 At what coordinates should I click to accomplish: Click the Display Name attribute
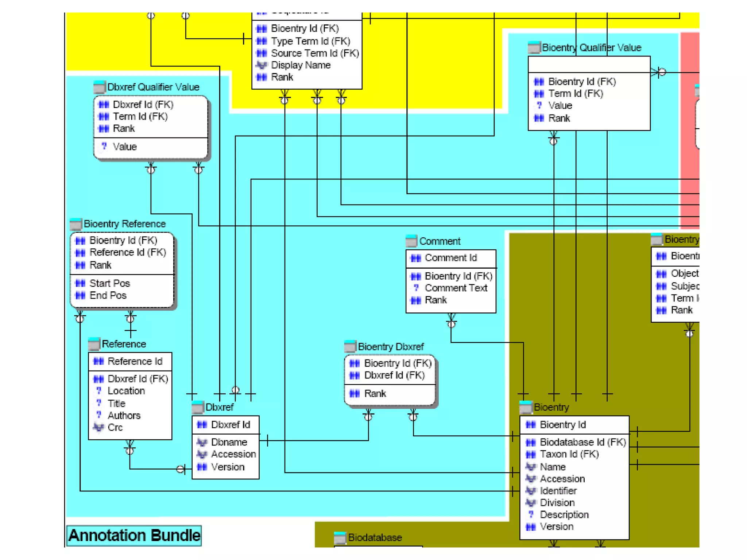(301, 65)
